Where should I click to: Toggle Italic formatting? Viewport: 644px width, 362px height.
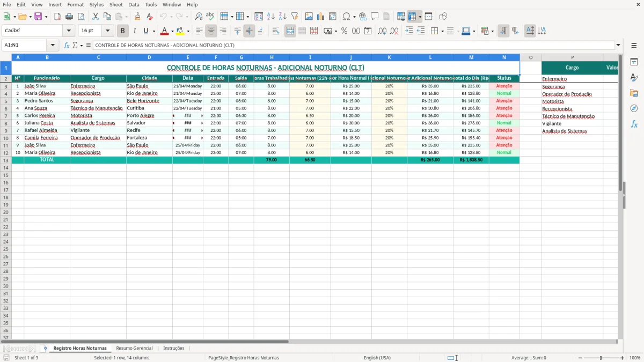[135, 31]
